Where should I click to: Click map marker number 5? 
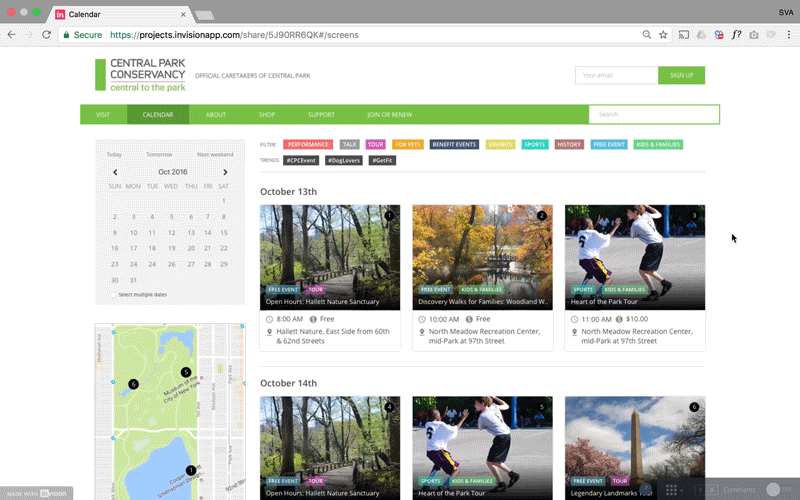click(186, 372)
